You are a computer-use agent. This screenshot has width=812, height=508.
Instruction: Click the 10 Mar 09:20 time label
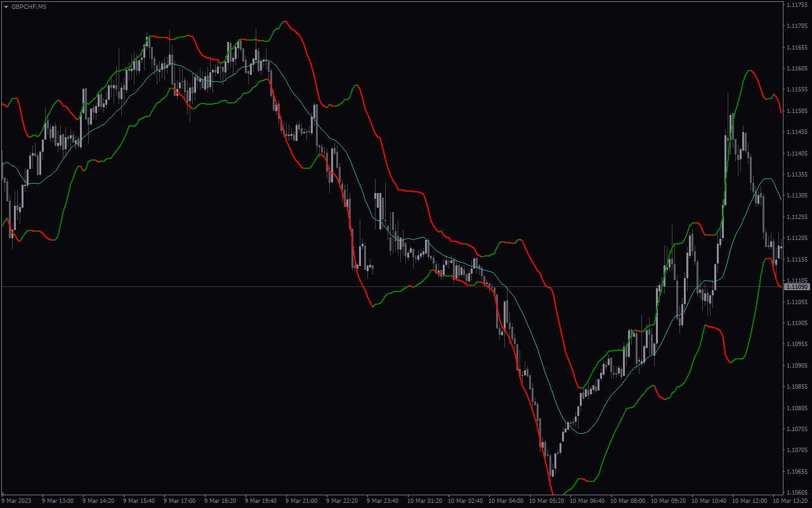[x=668, y=501]
